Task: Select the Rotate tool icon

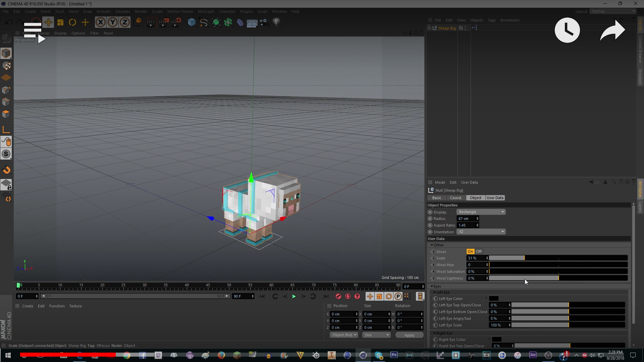Action: click(72, 22)
